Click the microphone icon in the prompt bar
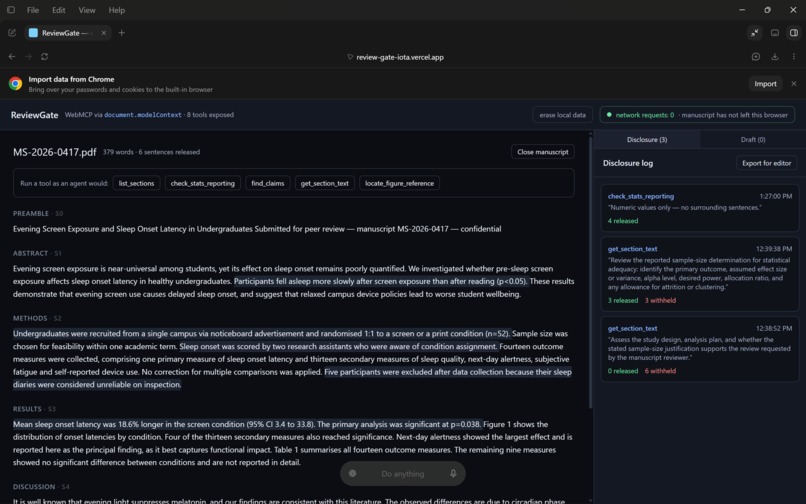Screen dimensions: 806x504 pyautogui.click(x=453, y=473)
